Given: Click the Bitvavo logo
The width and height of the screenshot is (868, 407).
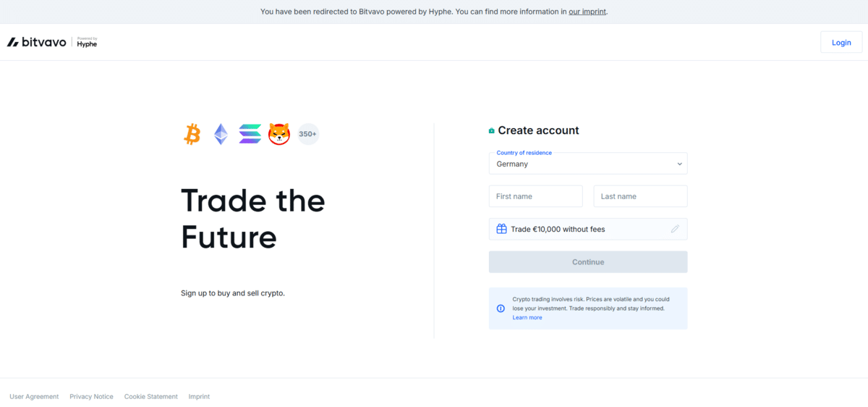Looking at the screenshot, I should point(37,42).
